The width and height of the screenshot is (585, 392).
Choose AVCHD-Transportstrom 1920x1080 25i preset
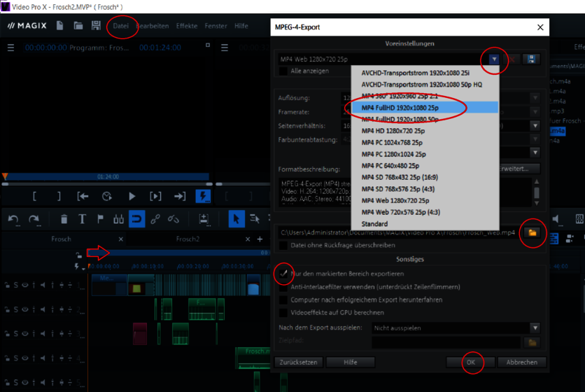pyautogui.click(x=425, y=73)
